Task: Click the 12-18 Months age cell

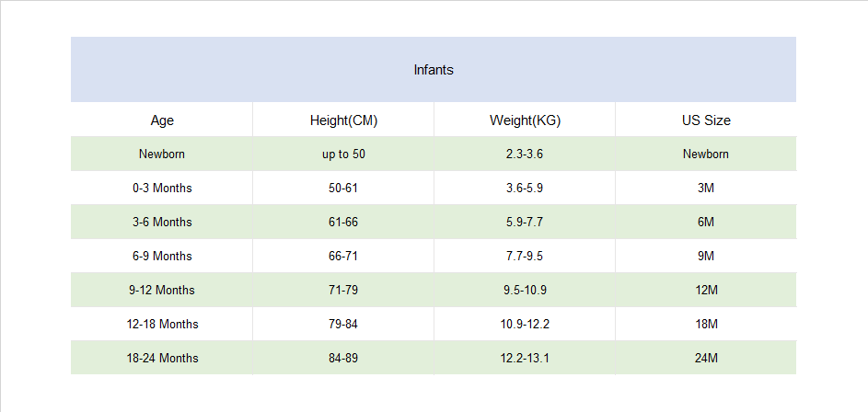Action: tap(162, 324)
